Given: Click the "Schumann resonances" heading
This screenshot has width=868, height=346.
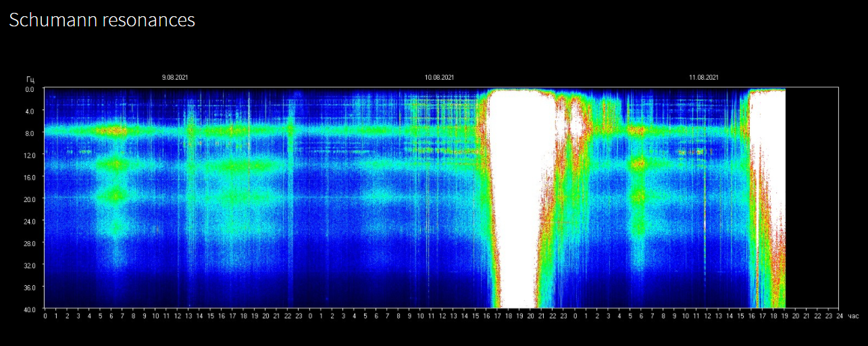Looking at the screenshot, I should click(102, 20).
